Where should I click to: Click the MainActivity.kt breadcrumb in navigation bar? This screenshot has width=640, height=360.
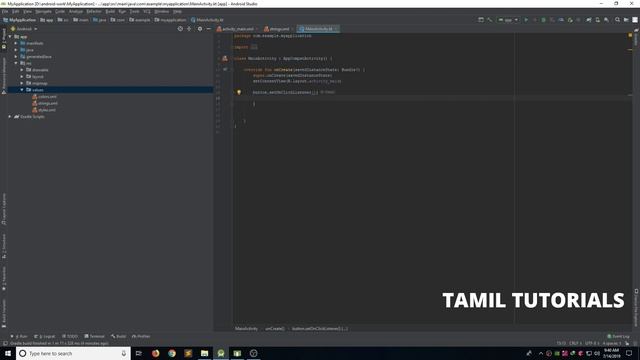click(x=207, y=20)
